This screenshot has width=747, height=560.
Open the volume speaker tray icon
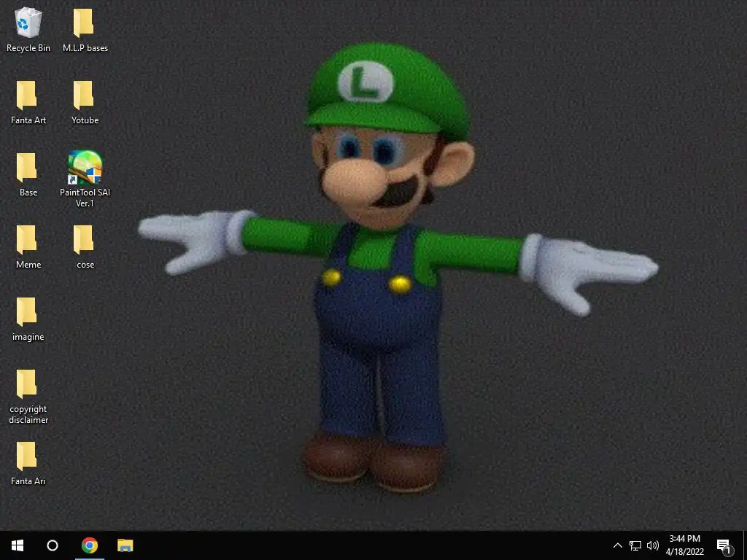click(x=653, y=545)
